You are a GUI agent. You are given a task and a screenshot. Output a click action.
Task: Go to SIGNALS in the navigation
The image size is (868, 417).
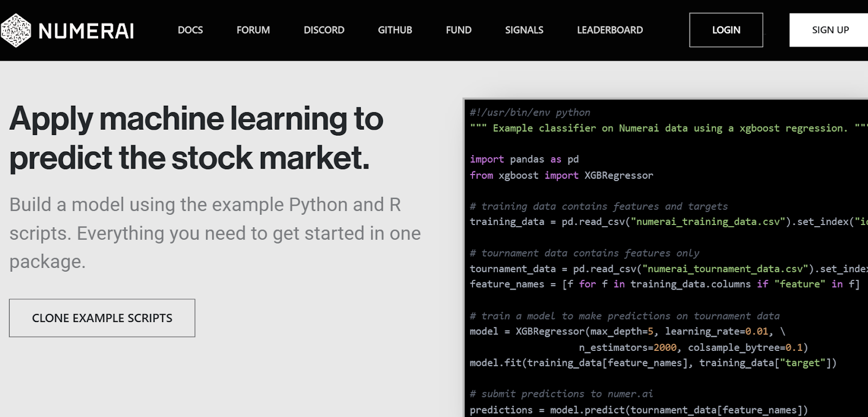pyautogui.click(x=524, y=30)
